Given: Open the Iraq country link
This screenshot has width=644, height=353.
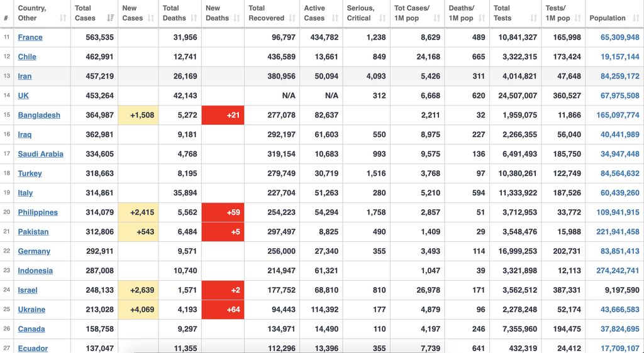Looking at the screenshot, I should pos(25,134).
